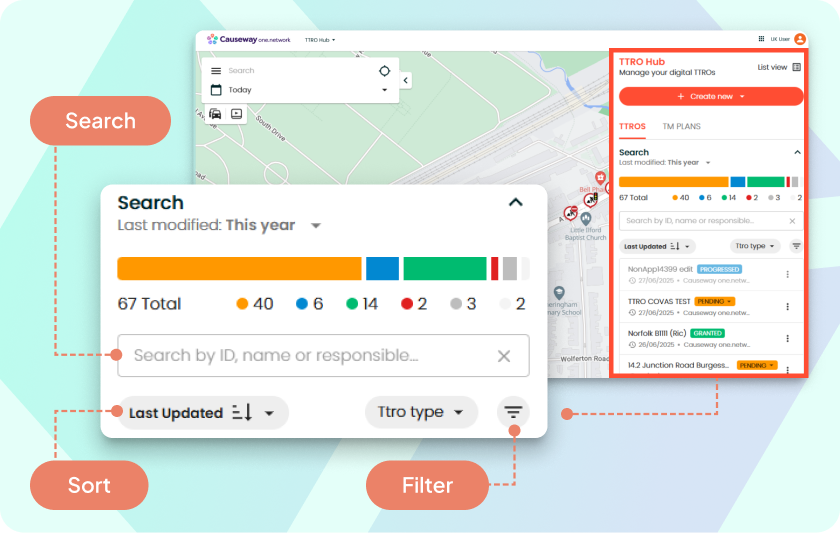
Task: Click the map Search input field
Action: [300, 71]
